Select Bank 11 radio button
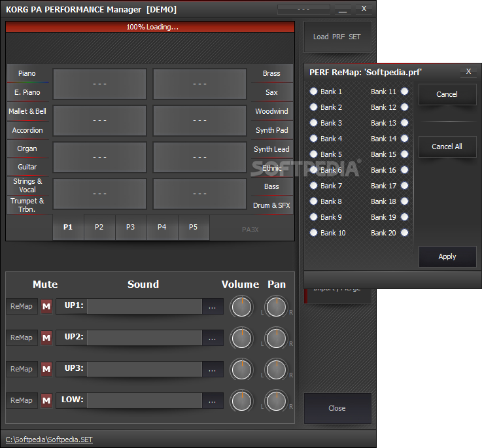 coord(405,92)
